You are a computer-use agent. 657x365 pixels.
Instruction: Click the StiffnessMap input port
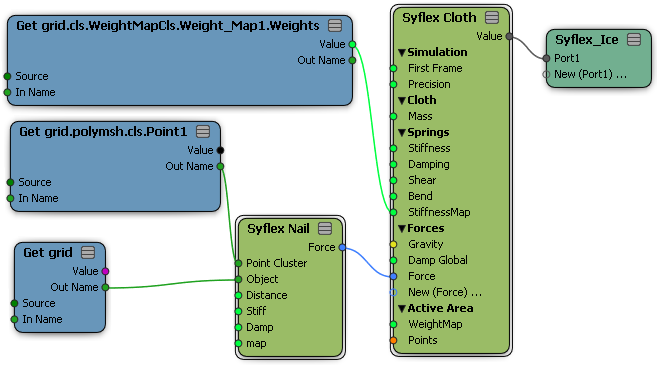click(393, 212)
